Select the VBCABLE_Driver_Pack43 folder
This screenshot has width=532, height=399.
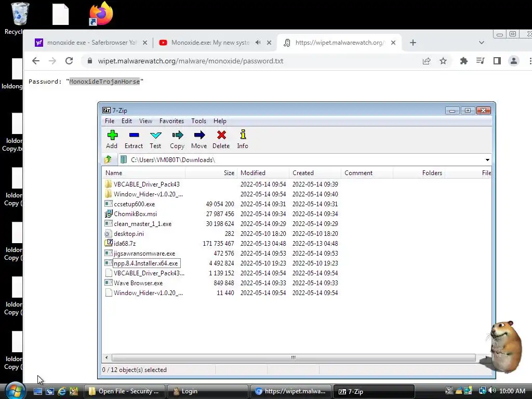[x=147, y=184]
